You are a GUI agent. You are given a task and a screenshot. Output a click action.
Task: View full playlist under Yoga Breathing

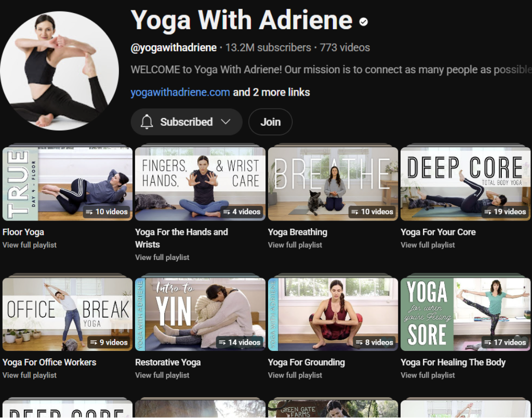click(x=295, y=245)
